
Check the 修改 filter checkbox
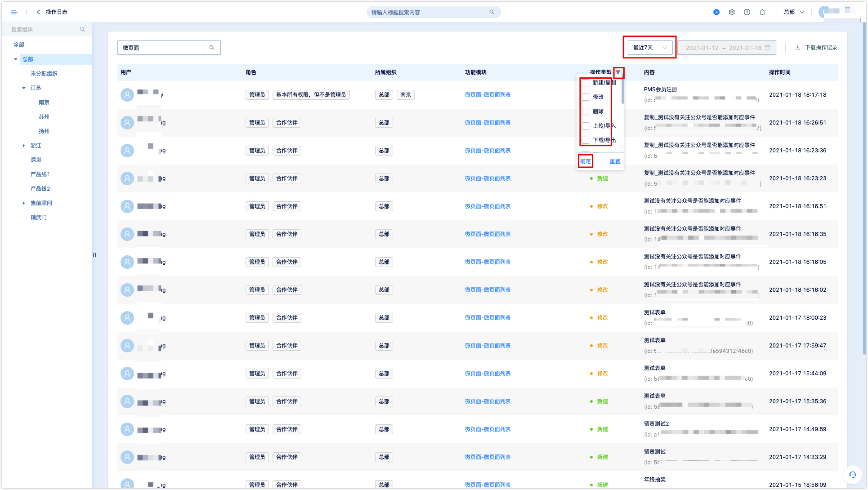coord(586,97)
